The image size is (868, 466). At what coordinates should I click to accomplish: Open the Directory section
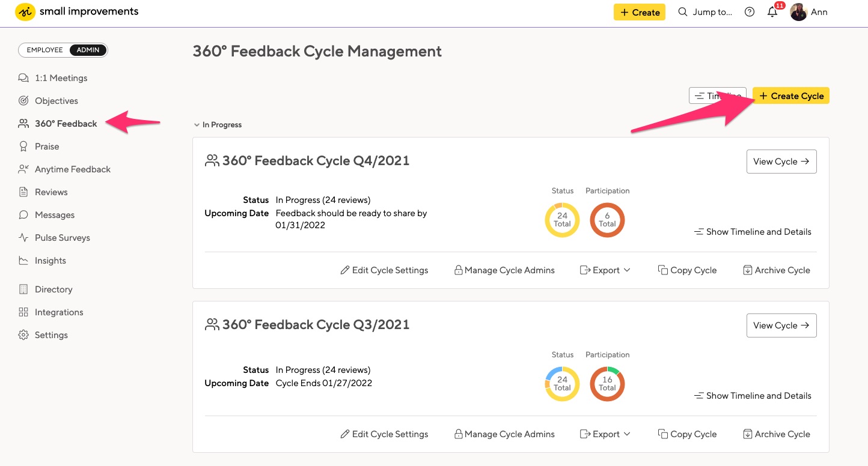click(53, 289)
